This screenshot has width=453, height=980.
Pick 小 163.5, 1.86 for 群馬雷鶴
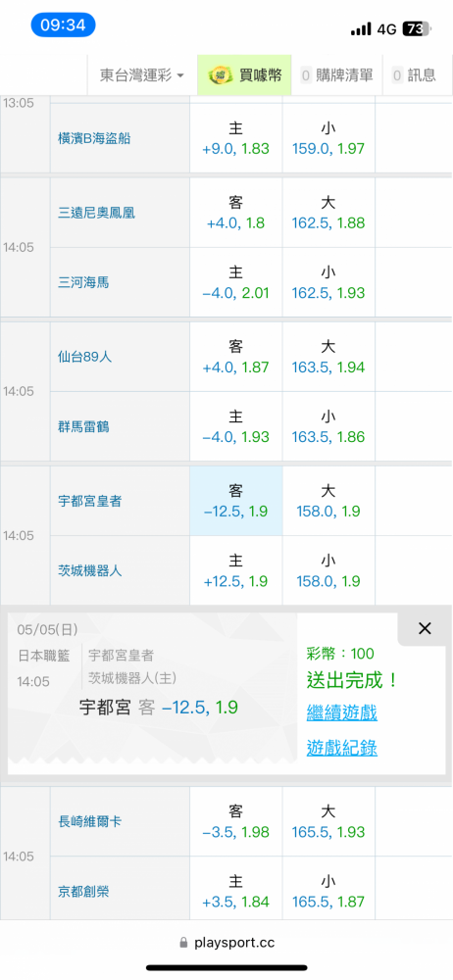[328, 427]
